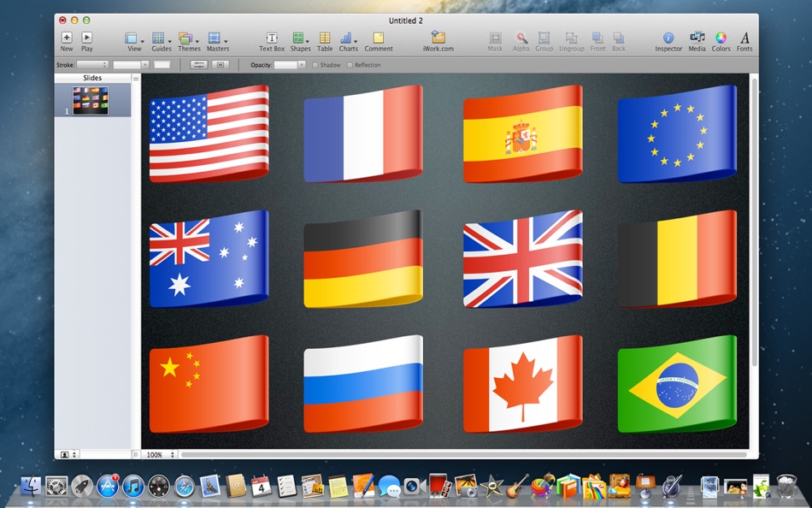Image resolution: width=812 pixels, height=508 pixels.
Task: Open the Stroke style popup
Action: click(x=92, y=65)
